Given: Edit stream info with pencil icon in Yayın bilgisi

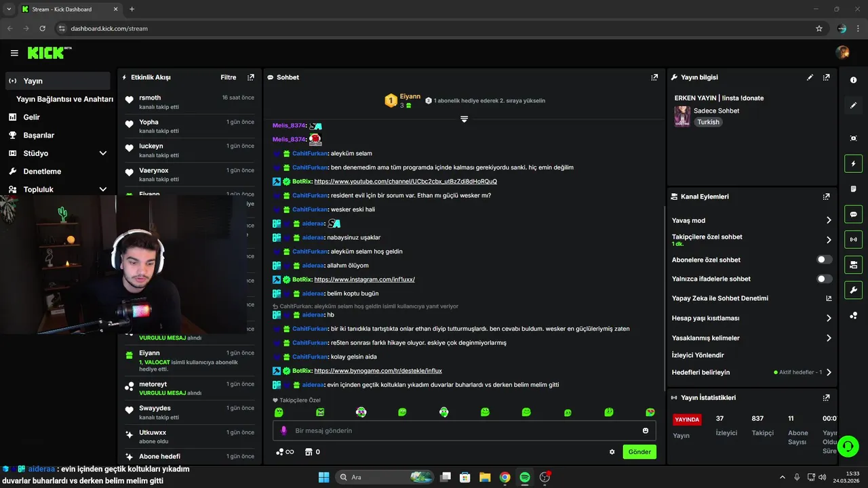Looking at the screenshot, I should pyautogui.click(x=810, y=77).
